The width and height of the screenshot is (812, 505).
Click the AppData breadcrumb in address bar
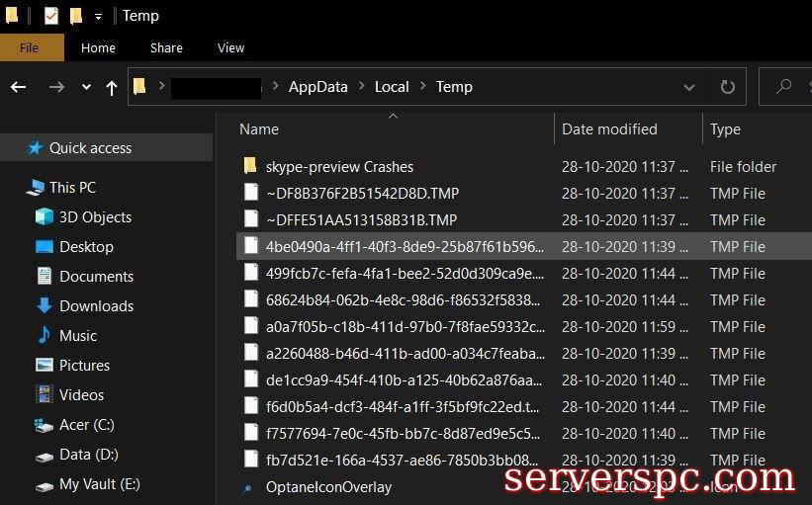tap(317, 87)
